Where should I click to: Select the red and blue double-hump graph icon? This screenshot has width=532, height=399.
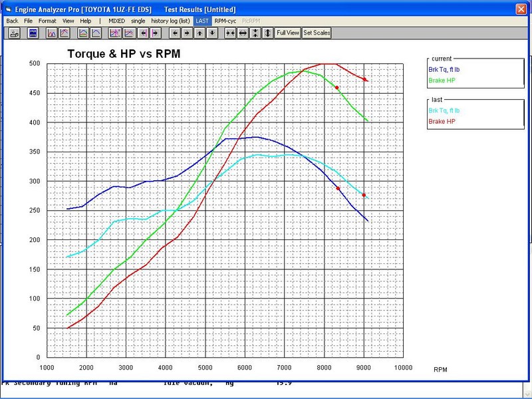pyautogui.click(x=52, y=33)
